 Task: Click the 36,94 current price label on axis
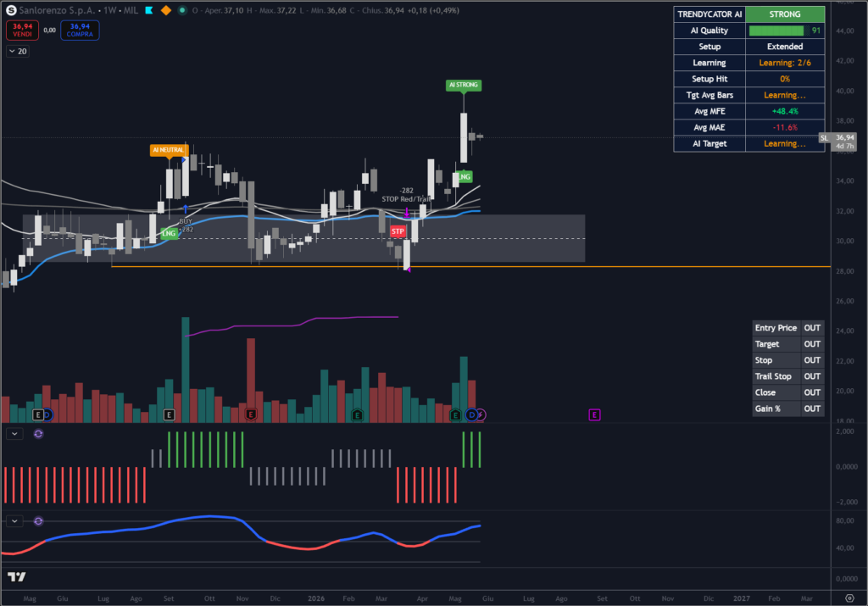pyautogui.click(x=845, y=137)
